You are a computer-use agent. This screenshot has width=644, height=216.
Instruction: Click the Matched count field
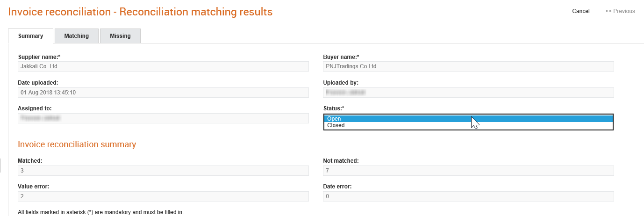pos(163,171)
